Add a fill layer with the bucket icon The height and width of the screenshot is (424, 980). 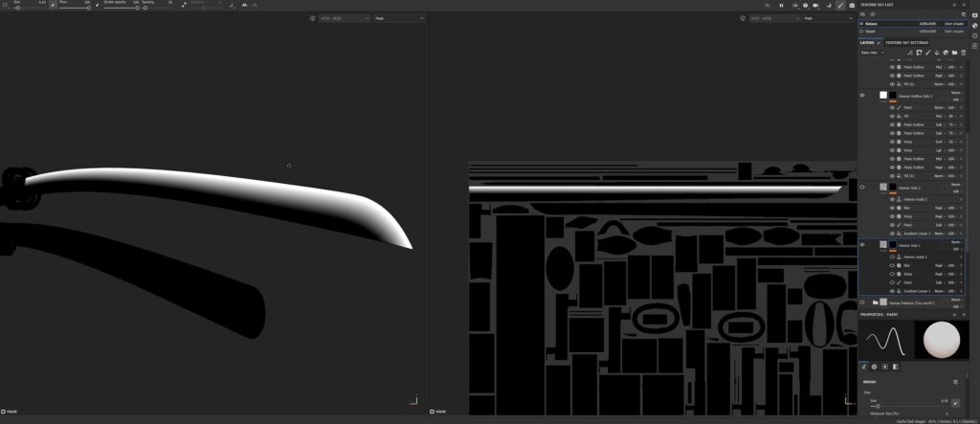937,53
